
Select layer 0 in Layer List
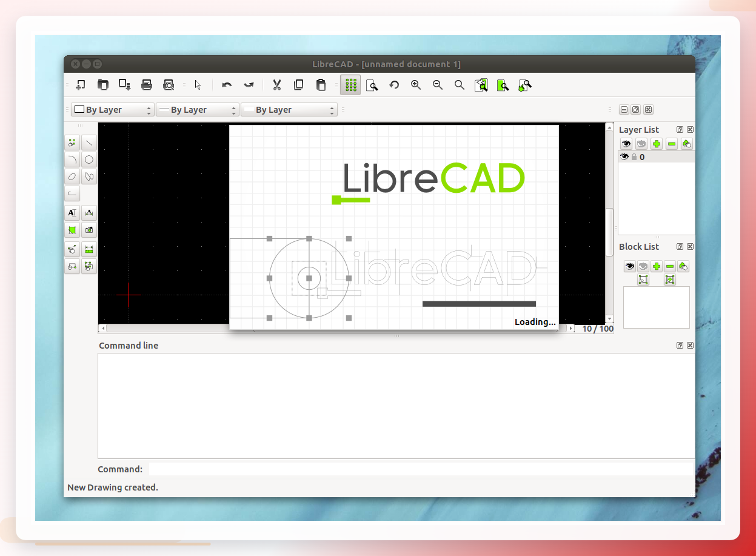pos(657,156)
